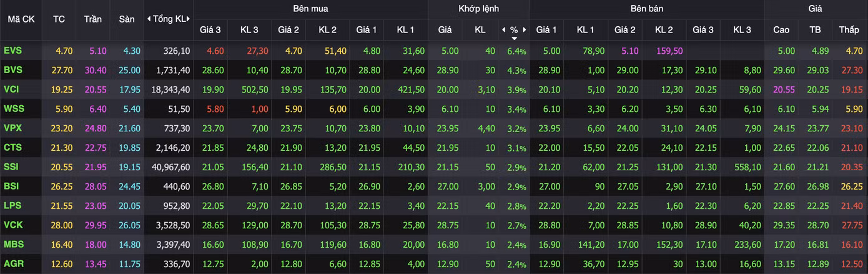Click SSI's total volume 40,967,60 cell
868x274 pixels.
[170, 167]
